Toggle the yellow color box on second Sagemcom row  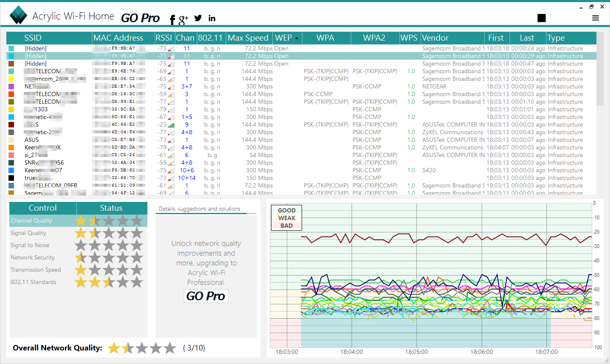pos(11,79)
